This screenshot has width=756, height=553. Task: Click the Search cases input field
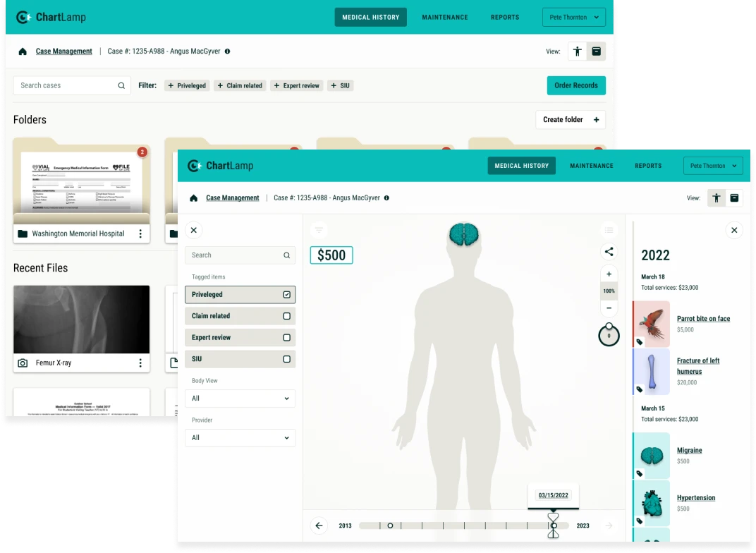(72, 85)
